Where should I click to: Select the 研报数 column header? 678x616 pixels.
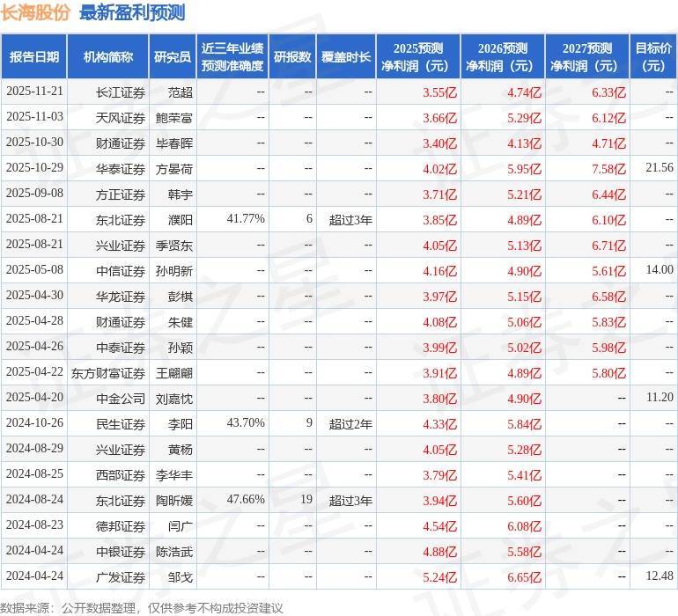tap(292, 57)
